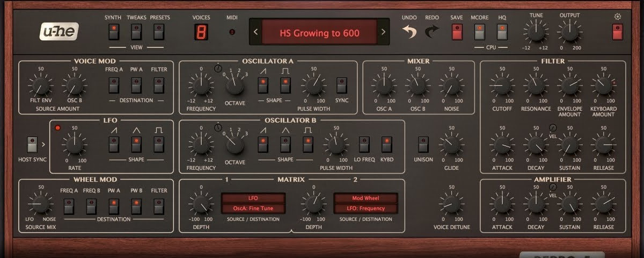Click the VOICE DETUNE knob
Image resolution: width=644 pixels, height=258 pixels.
(x=451, y=203)
